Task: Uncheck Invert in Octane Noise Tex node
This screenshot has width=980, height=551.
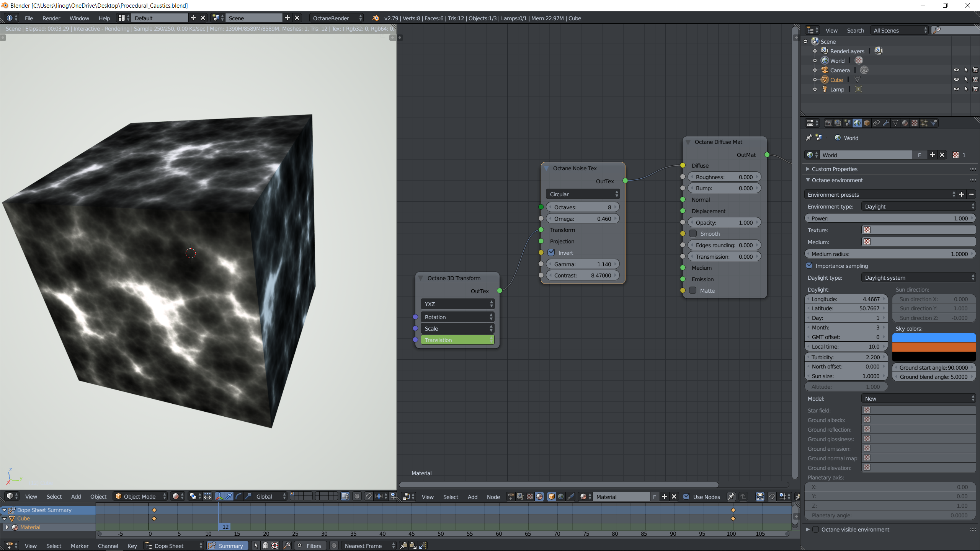Action: click(551, 253)
